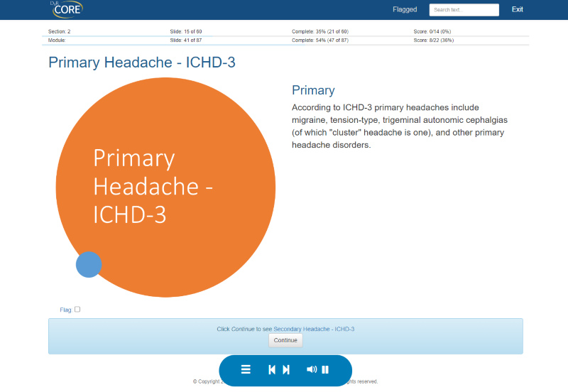Exit the course via the Exit link
This screenshot has height=392, width=568.
point(517,9)
